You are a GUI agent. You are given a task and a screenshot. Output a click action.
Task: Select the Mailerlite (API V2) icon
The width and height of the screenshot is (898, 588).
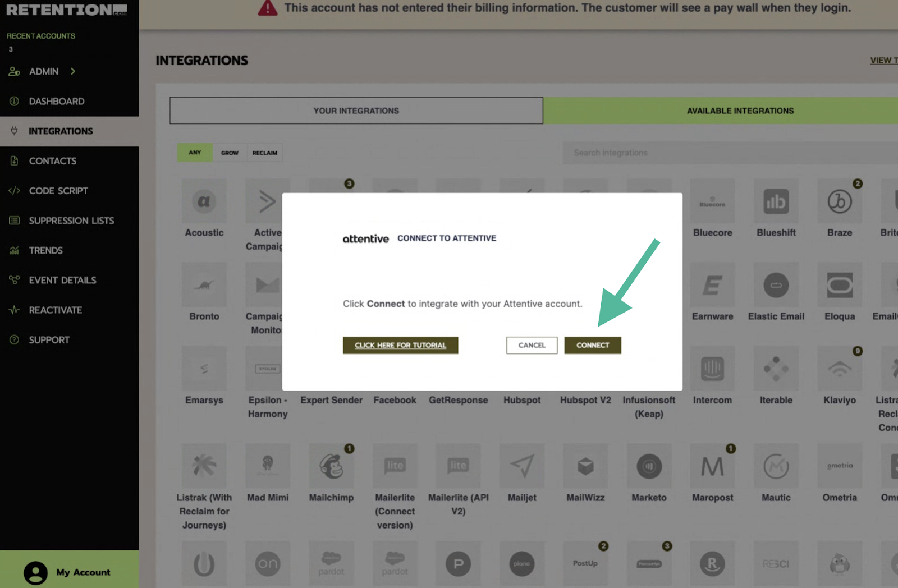click(458, 466)
